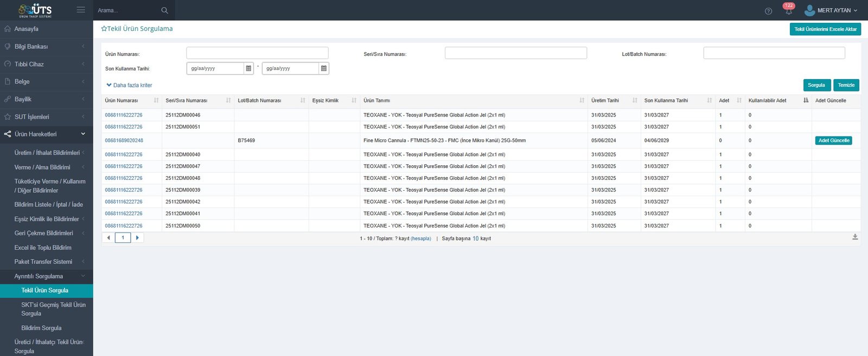Sort by Ürün Tanımı sort icon
Image resolution: width=868 pixels, height=356 pixels.
pos(582,100)
